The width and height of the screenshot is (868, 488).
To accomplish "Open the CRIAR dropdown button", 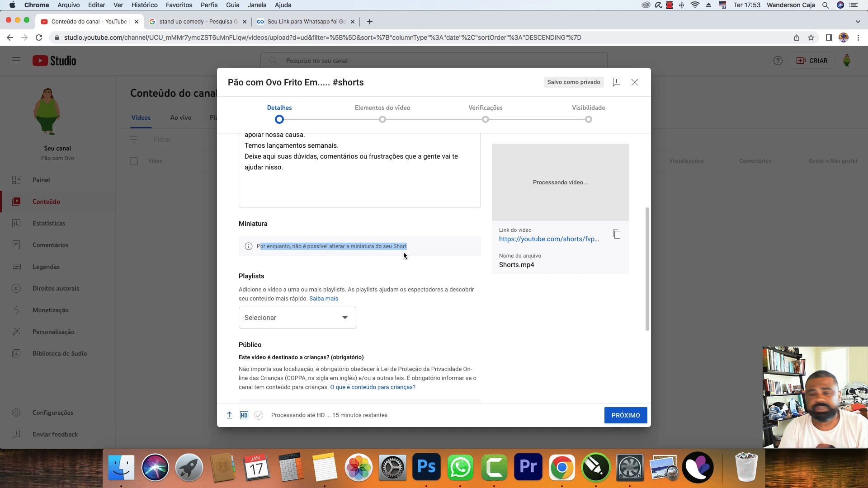I will pos(812,61).
